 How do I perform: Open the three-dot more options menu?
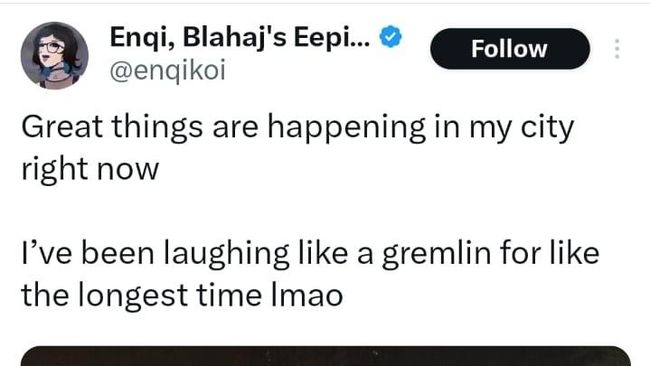point(617,49)
